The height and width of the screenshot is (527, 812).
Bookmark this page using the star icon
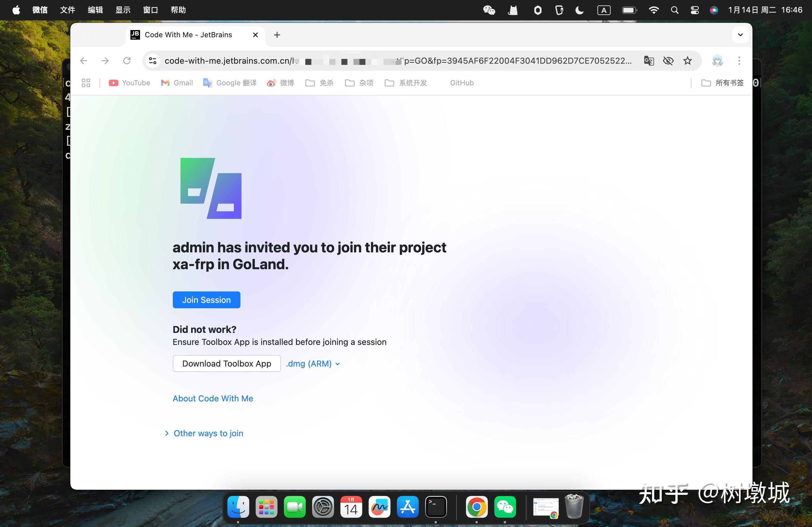pos(688,61)
